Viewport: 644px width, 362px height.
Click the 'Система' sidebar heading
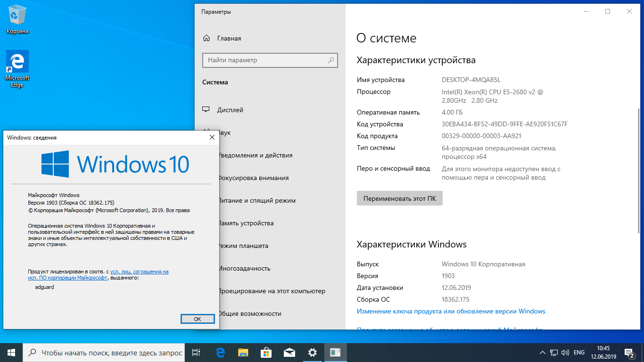215,82
